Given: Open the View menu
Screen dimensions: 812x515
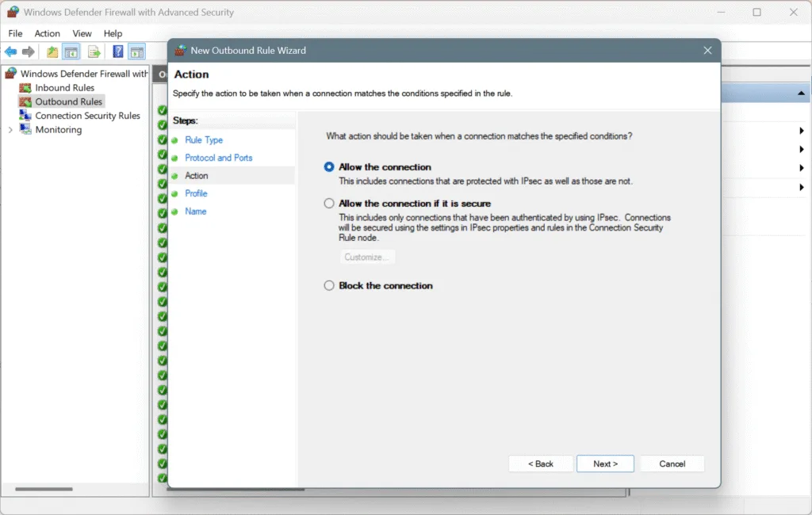Looking at the screenshot, I should pyautogui.click(x=82, y=33).
